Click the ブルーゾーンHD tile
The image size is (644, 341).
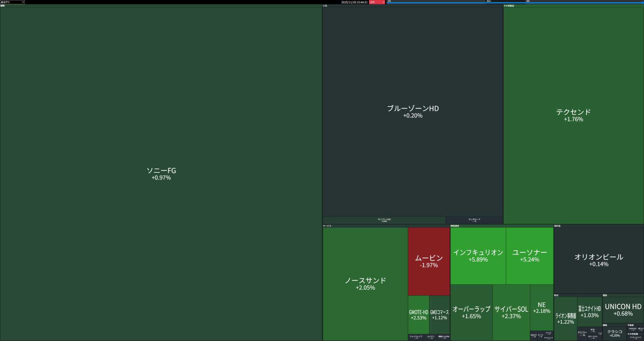[x=413, y=112]
